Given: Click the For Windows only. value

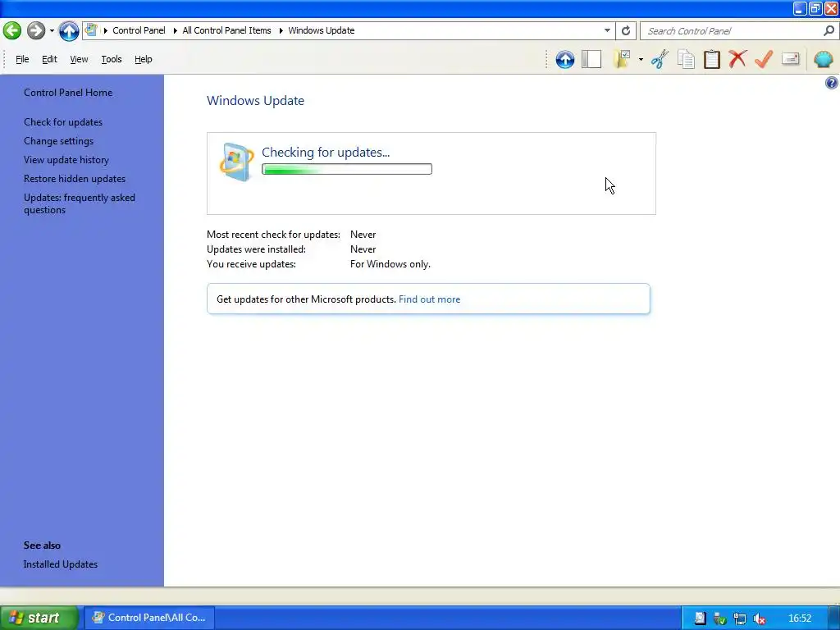Looking at the screenshot, I should [390, 264].
